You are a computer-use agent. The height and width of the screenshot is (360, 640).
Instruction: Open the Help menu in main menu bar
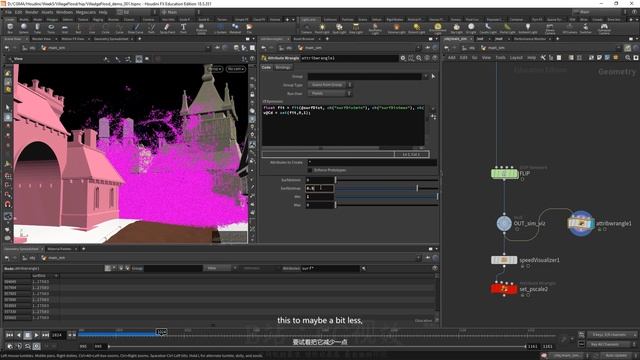[103, 12]
